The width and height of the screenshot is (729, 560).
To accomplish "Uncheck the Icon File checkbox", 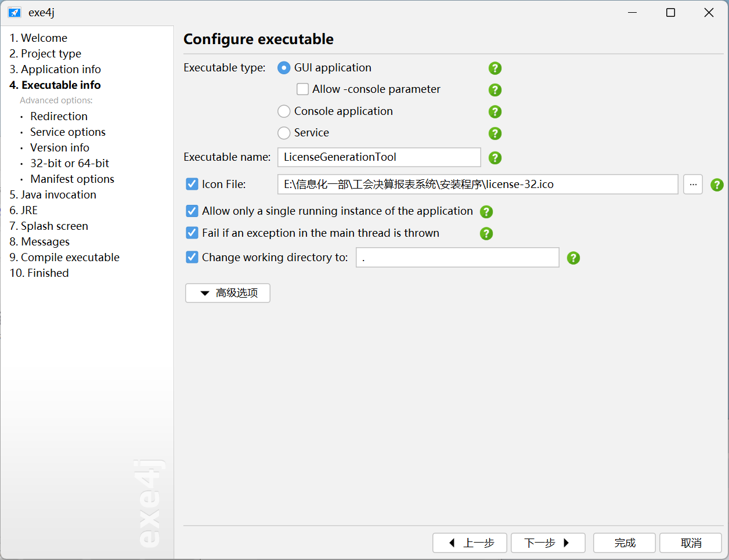I will [x=192, y=184].
